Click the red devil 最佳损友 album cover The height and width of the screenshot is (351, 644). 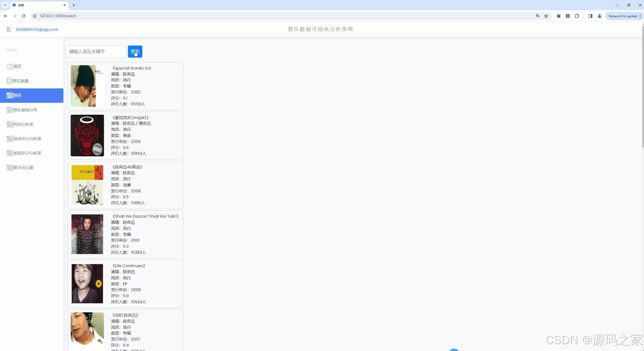[87, 136]
